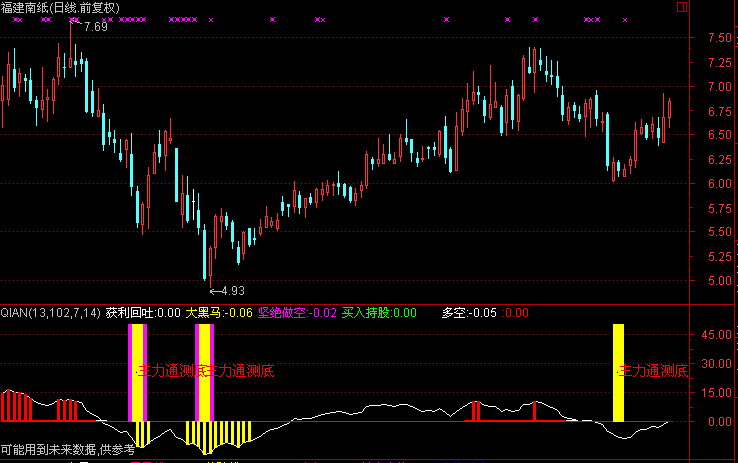The image size is (738, 463).
Task: Click the green 买入持股 indicator label
Action: point(365,312)
